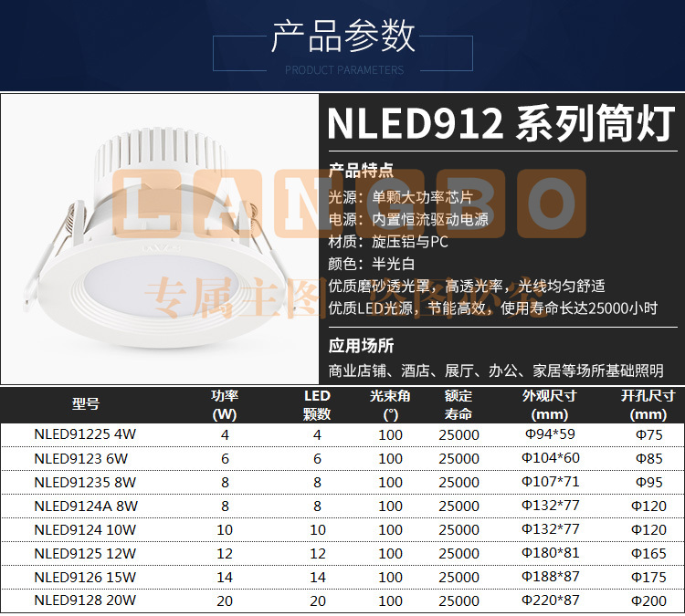
Task: Select model cell 'NLED91235 8W'
Action: click(85, 482)
